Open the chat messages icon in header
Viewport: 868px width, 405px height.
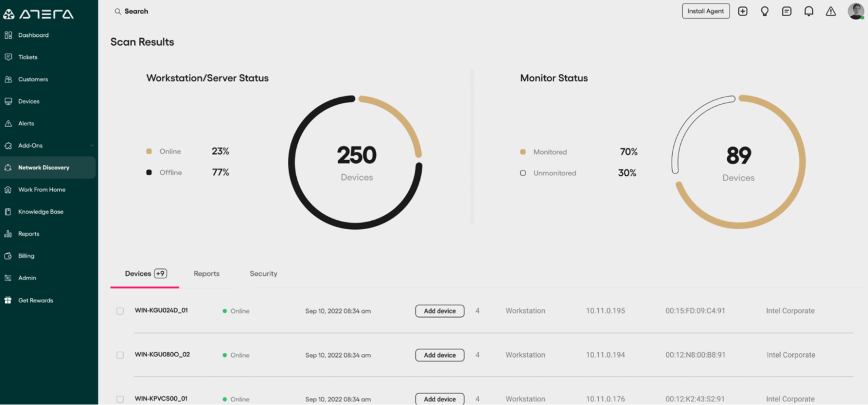pyautogui.click(x=786, y=11)
